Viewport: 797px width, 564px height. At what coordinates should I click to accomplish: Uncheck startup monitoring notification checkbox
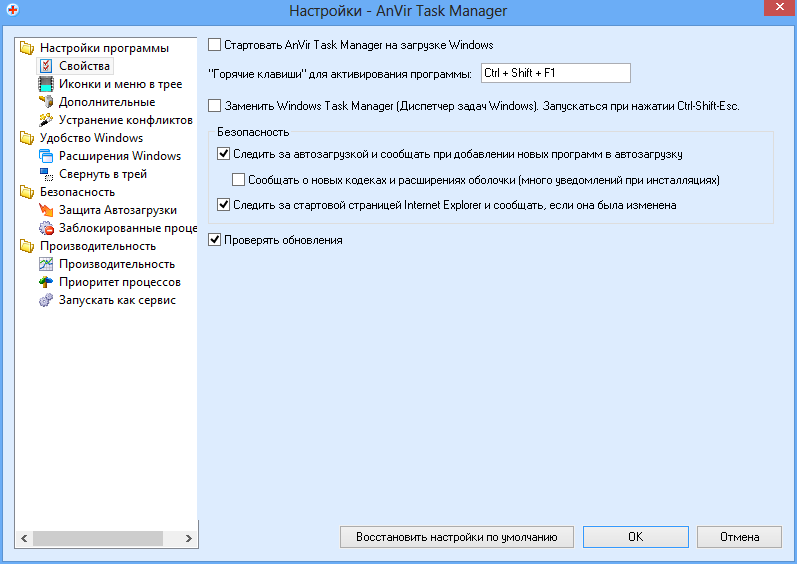click(x=224, y=153)
